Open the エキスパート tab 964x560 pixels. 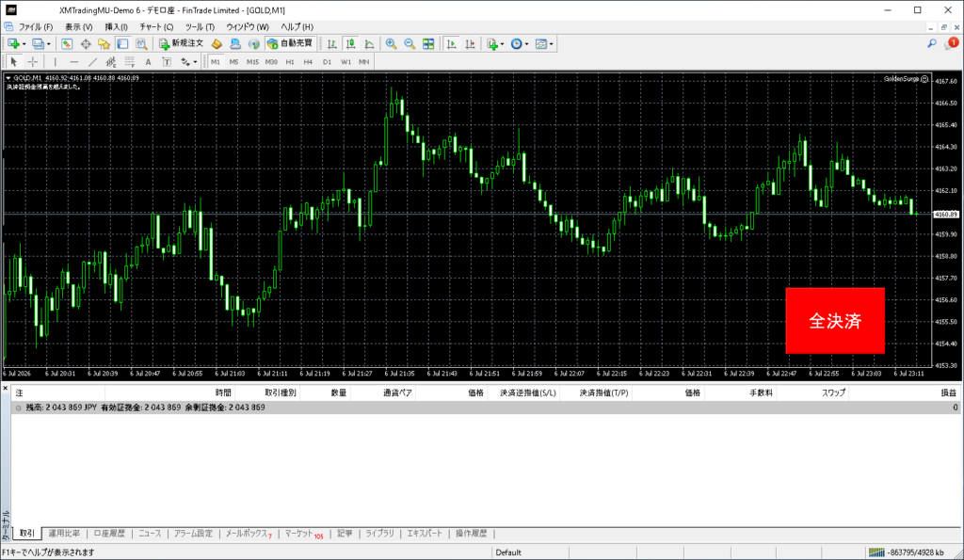[425, 534]
